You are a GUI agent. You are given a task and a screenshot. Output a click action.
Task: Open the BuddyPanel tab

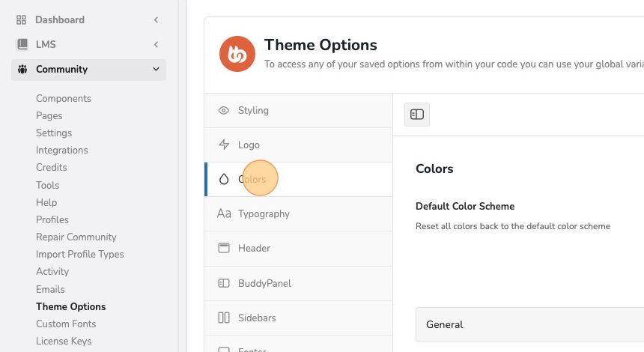[299, 283]
